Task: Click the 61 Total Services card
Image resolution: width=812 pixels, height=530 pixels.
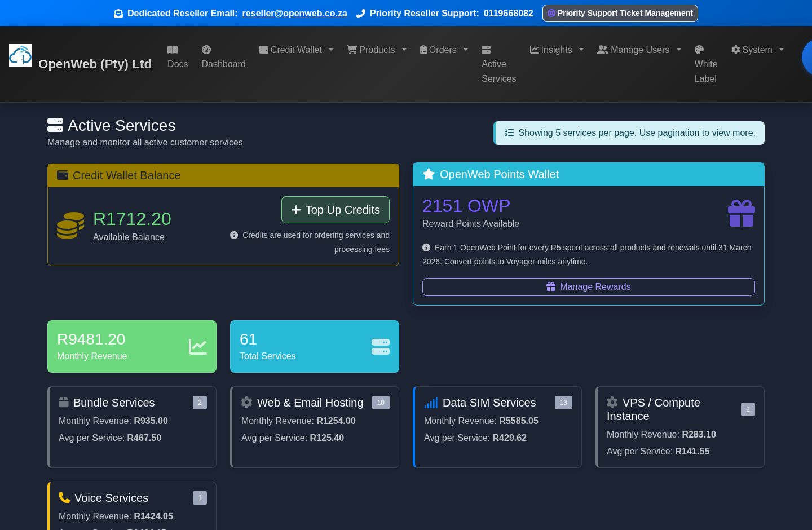Action: pos(315,346)
